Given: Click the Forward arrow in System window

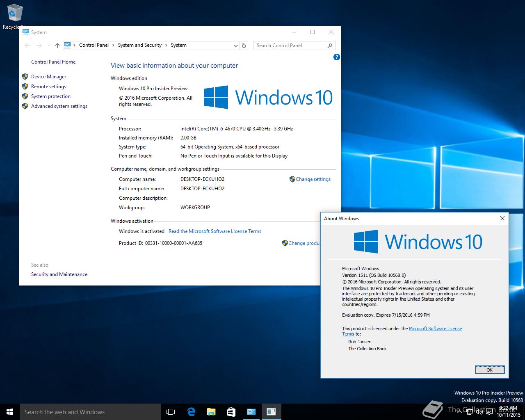Looking at the screenshot, I should pos(39,46).
